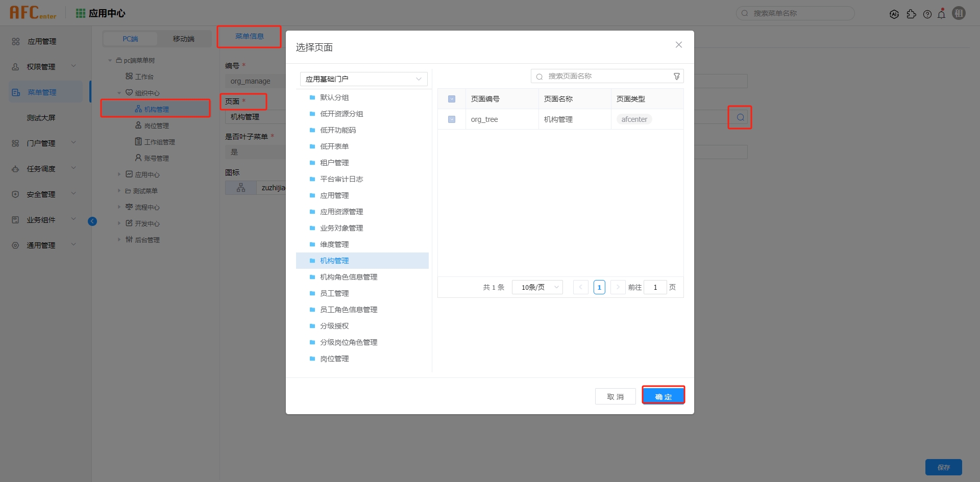Open the 应用基础门户 dropdown
The width and height of the screenshot is (980, 482).
click(x=363, y=79)
